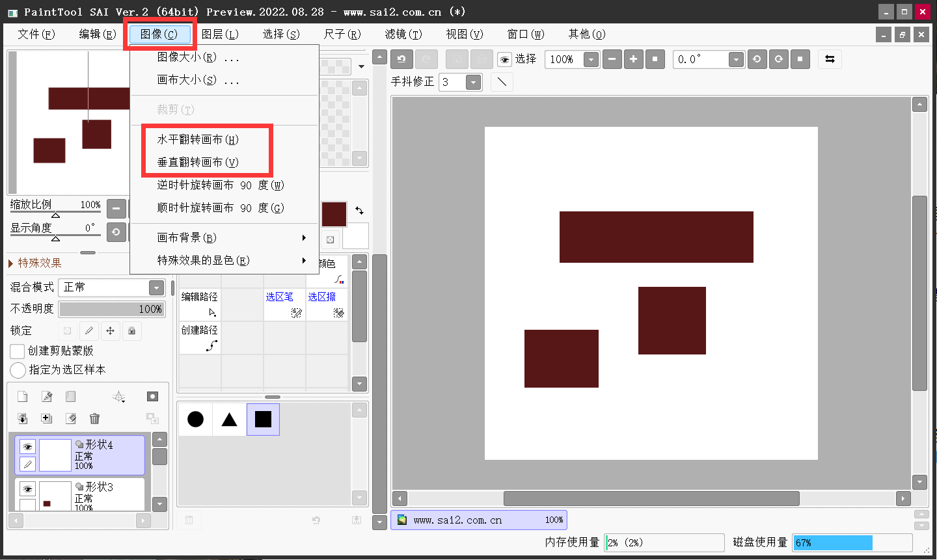Expand the 画布背景 submenu
This screenshot has width=937, height=560.
[x=224, y=237]
